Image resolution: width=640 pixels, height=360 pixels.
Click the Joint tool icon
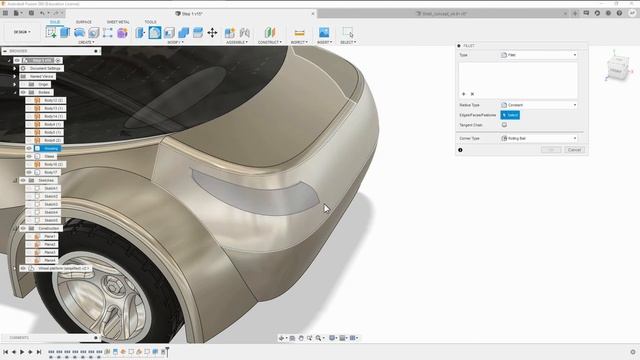244,32
